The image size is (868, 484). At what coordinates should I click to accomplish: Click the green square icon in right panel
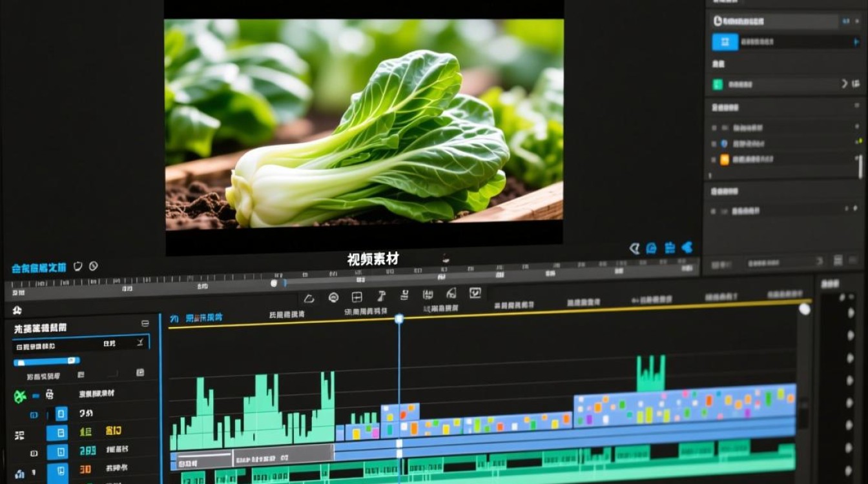tap(718, 84)
